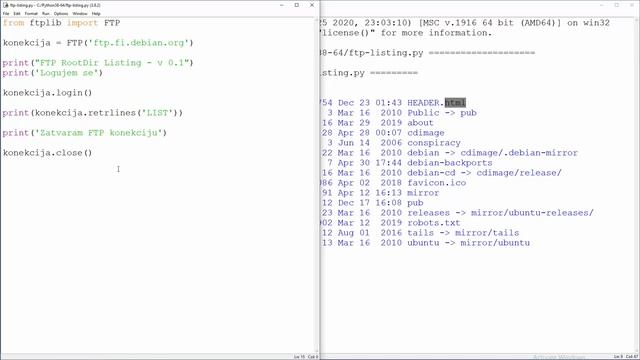This screenshot has width=640, height=360.
Task: Open the Window menu in IDLE editor
Action: coord(80,13)
